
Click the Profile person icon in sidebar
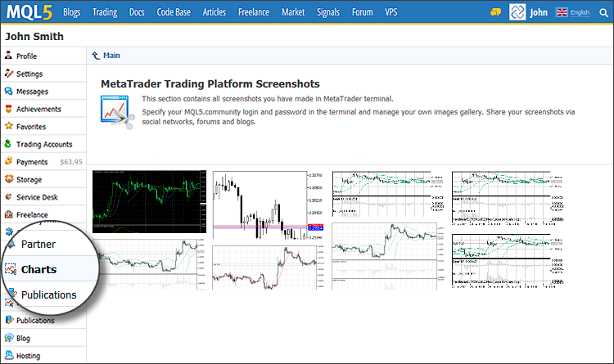(8, 55)
